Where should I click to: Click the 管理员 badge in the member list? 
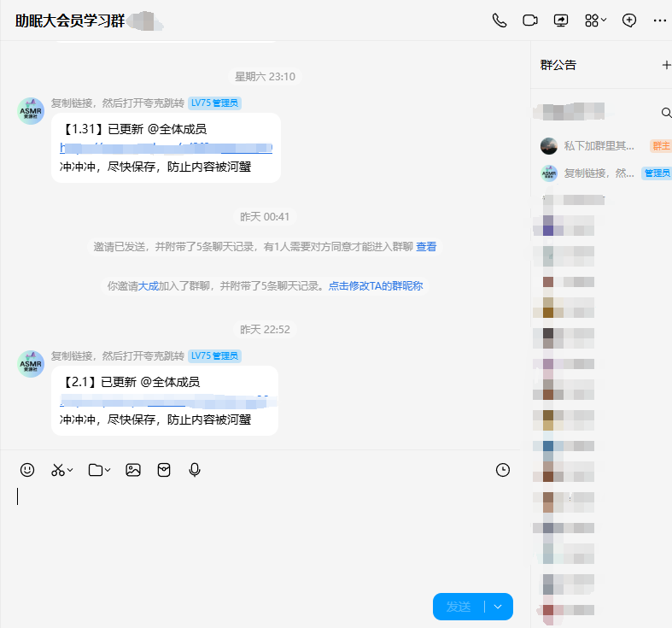[657, 173]
